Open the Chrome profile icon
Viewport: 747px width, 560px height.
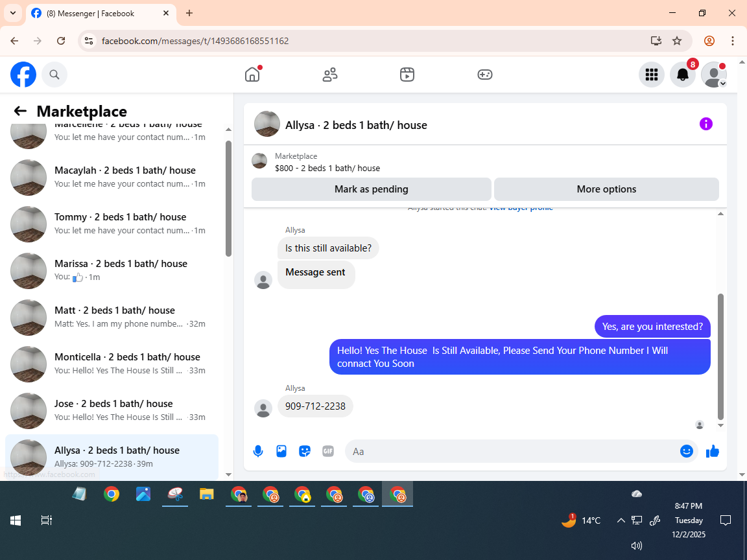(x=709, y=41)
